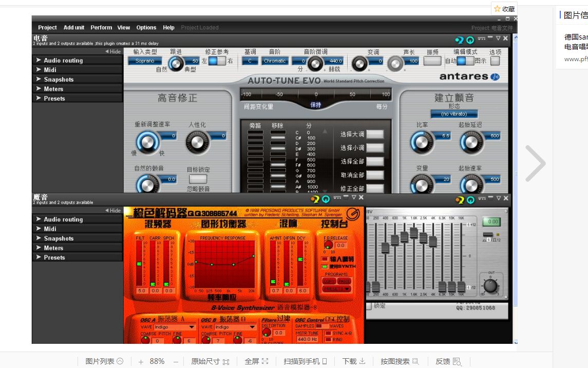The width and height of the screenshot is (588, 368).
Task: Zoom in with the plus icon beside 88%
Action: [141, 362]
